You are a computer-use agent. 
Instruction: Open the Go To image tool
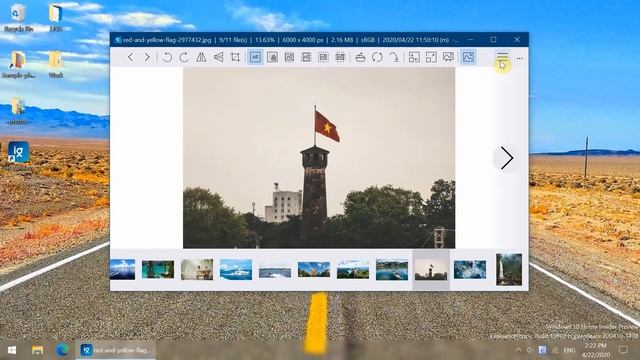tap(394, 57)
